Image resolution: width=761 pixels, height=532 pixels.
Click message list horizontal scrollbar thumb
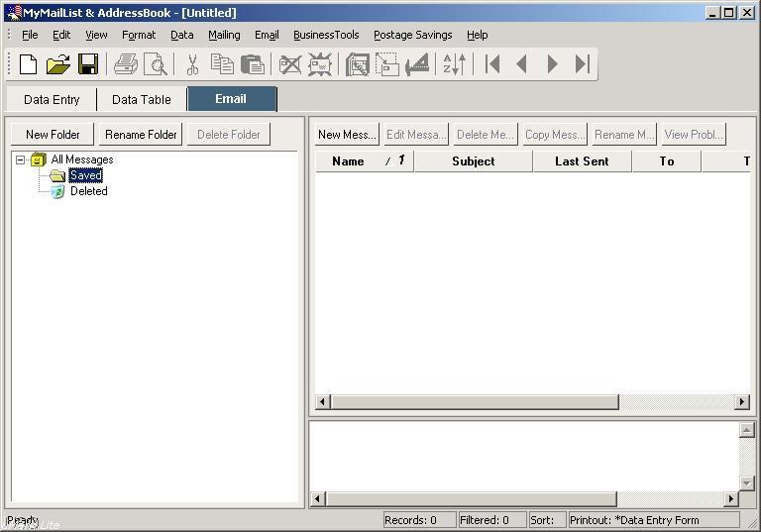click(x=476, y=402)
